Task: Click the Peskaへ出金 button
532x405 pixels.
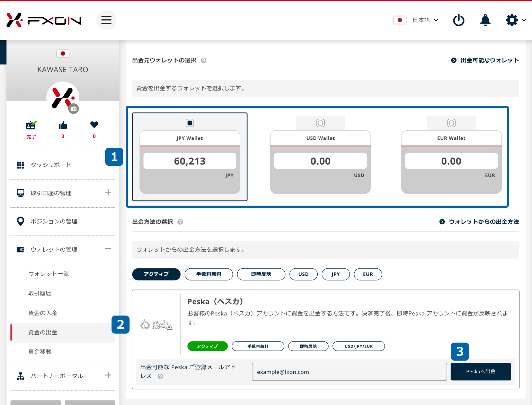Action: click(x=480, y=372)
